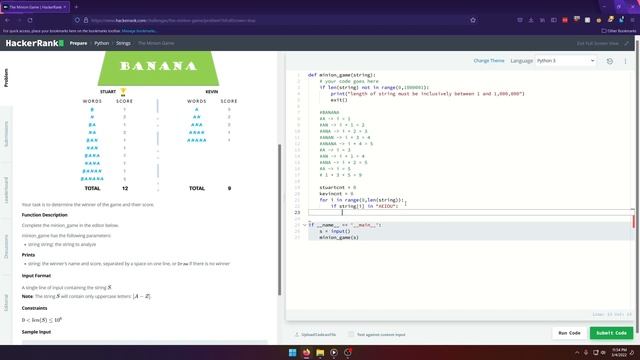
Task: Click Kevin's TOTAL 9 score
Action: coord(229,189)
